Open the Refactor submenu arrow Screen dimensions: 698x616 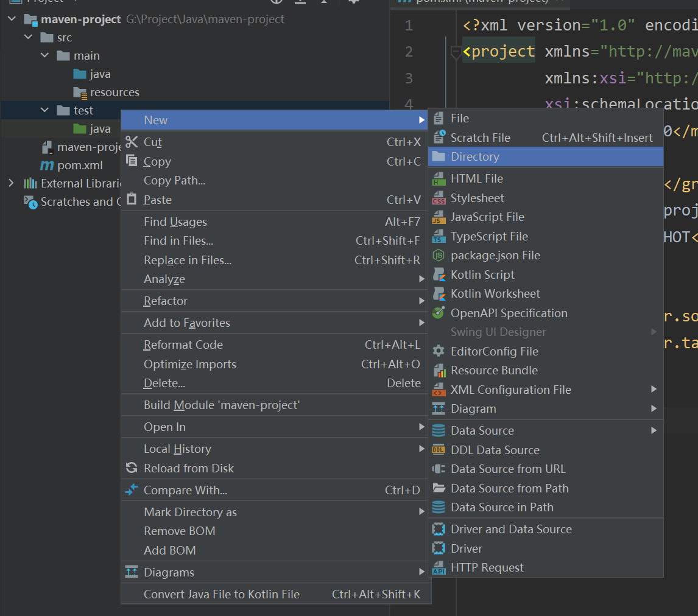click(421, 301)
